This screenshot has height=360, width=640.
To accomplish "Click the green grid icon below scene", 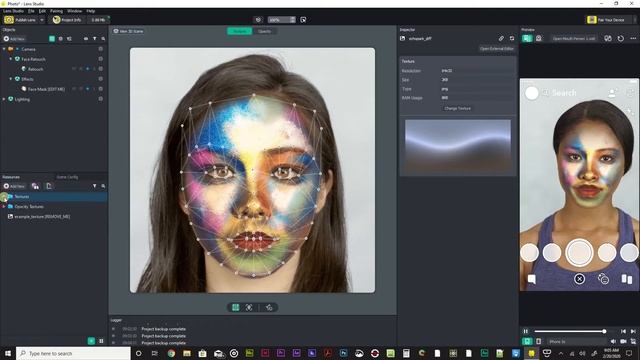I will 236,307.
